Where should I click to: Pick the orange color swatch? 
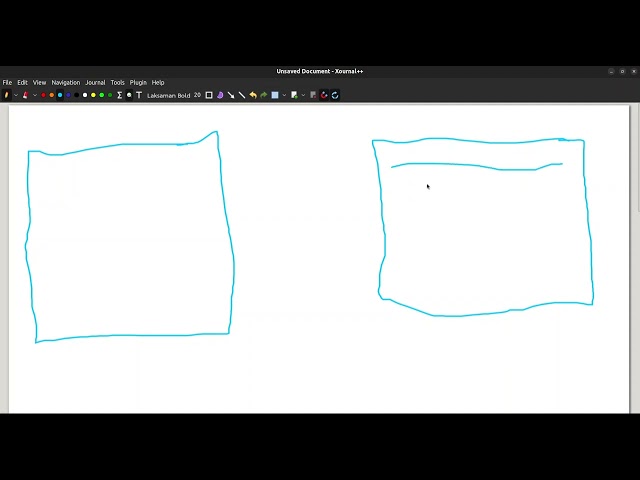tap(51, 95)
